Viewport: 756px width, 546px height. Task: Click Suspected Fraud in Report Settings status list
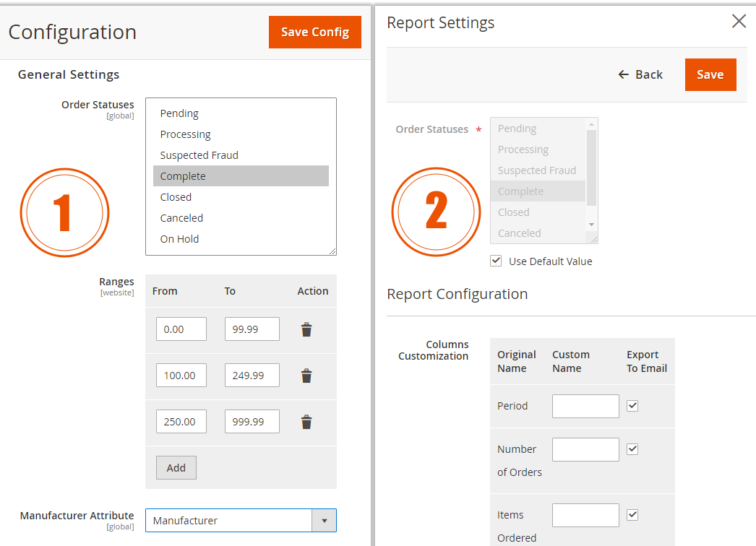click(538, 170)
